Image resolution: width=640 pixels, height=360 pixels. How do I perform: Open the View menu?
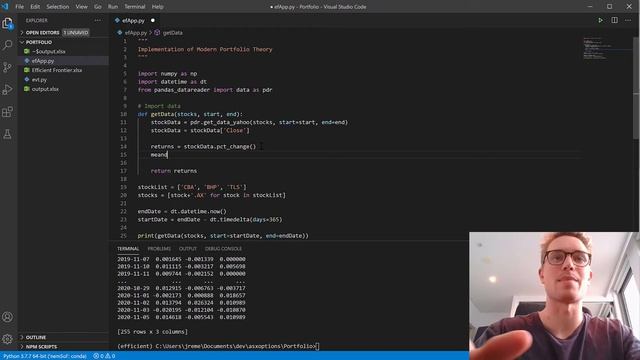[x=82, y=7]
